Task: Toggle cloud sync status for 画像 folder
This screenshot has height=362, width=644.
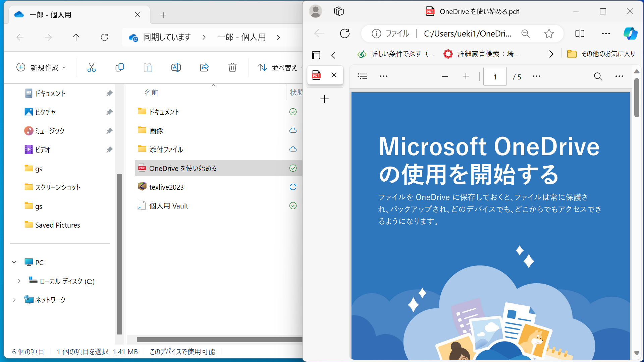Action: (x=292, y=130)
